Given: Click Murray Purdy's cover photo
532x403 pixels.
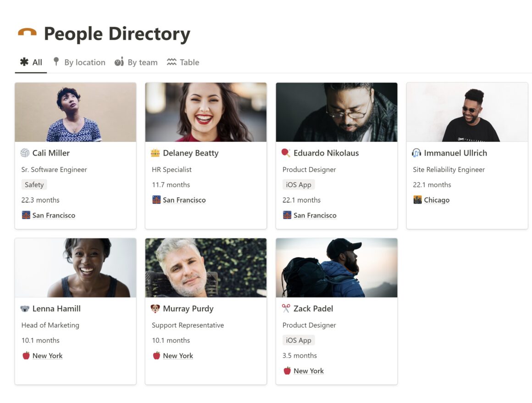Looking at the screenshot, I should click(206, 268).
